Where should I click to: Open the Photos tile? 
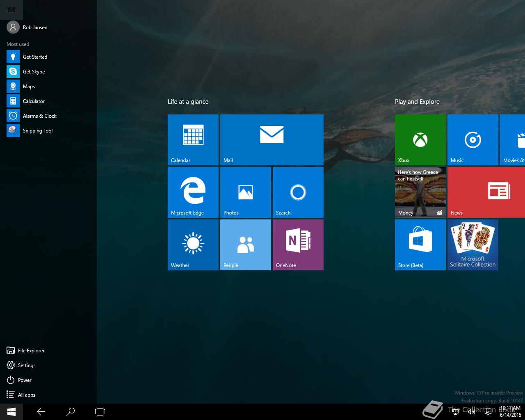pyautogui.click(x=246, y=192)
